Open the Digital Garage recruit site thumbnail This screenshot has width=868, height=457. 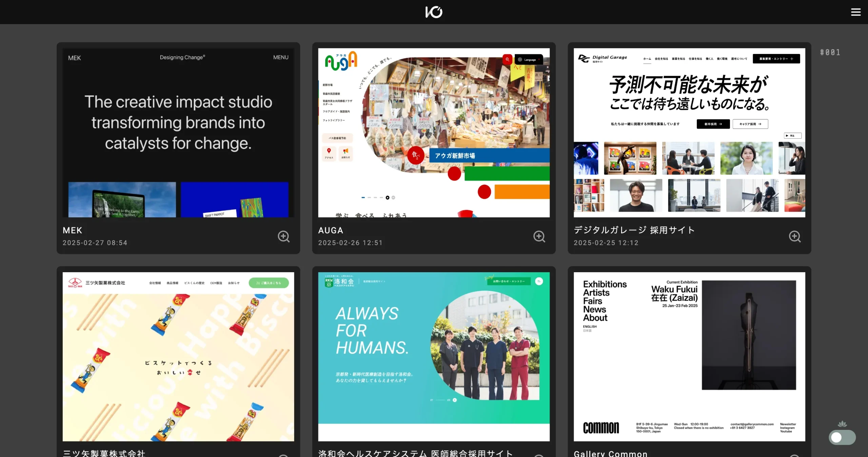(689, 133)
